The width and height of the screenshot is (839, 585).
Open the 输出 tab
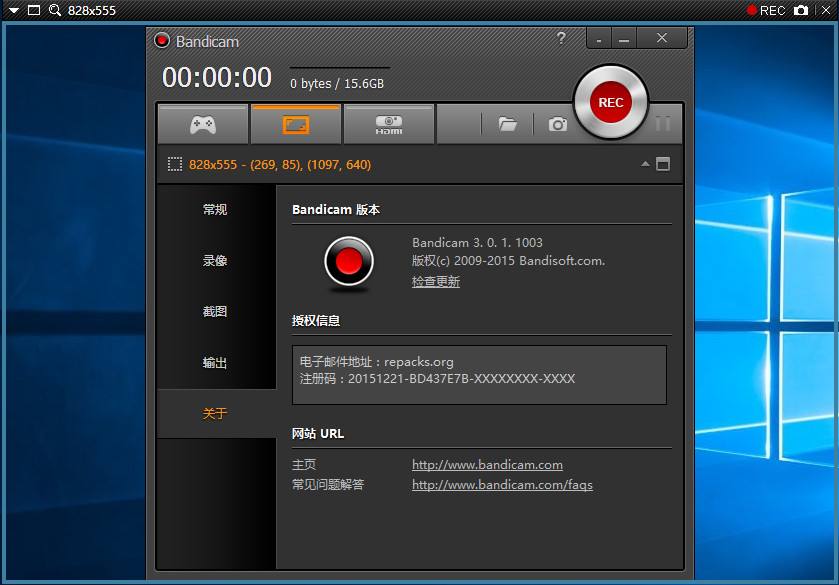213,362
